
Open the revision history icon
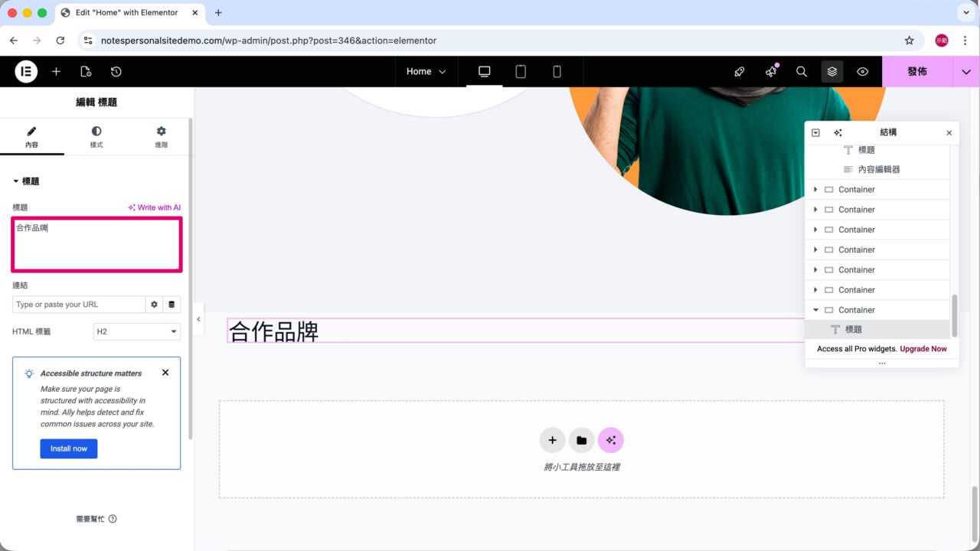tap(116, 71)
